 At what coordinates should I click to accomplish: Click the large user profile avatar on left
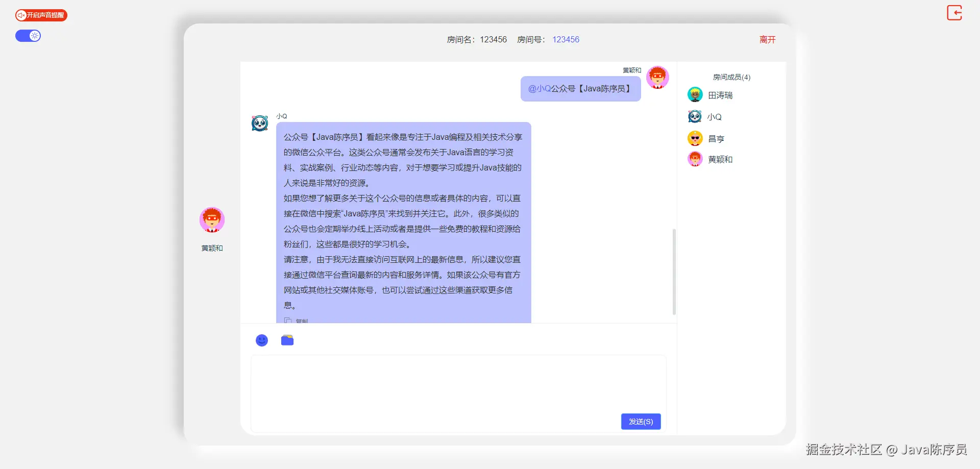coord(212,220)
